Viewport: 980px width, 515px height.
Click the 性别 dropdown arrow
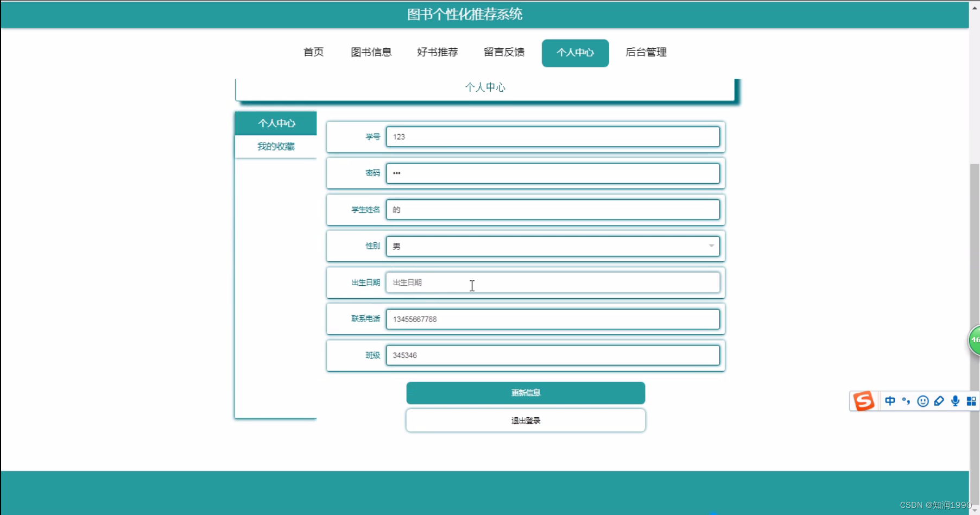(x=711, y=246)
